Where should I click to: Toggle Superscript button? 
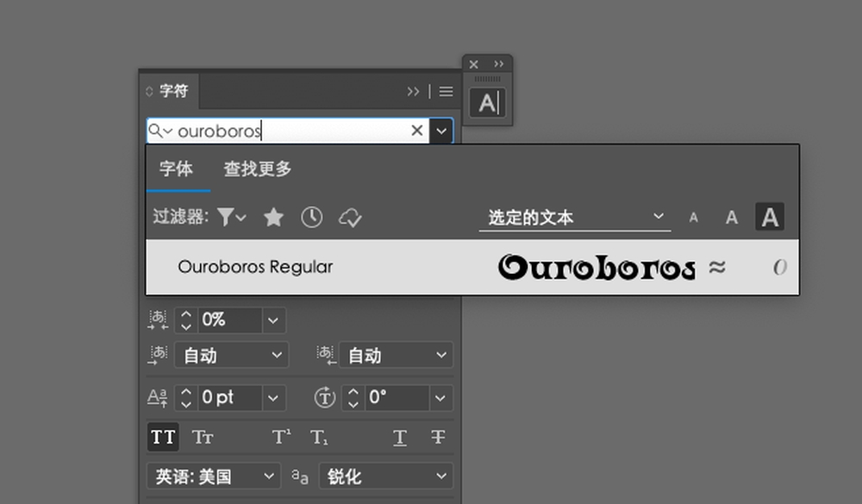pos(282,438)
